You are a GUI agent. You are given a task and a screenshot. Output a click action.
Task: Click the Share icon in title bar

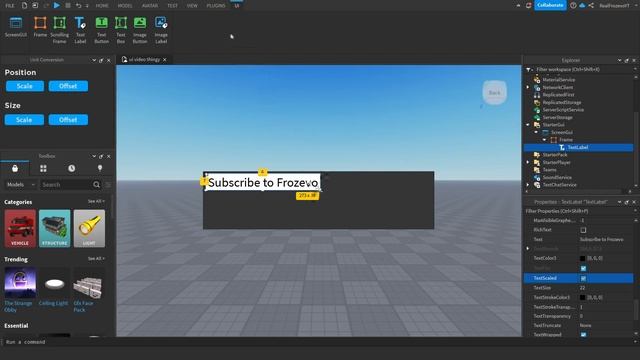[591, 5]
